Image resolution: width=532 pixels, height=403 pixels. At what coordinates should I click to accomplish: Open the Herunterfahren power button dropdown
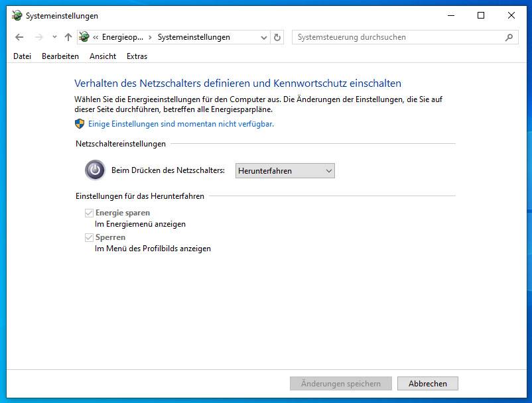point(285,171)
